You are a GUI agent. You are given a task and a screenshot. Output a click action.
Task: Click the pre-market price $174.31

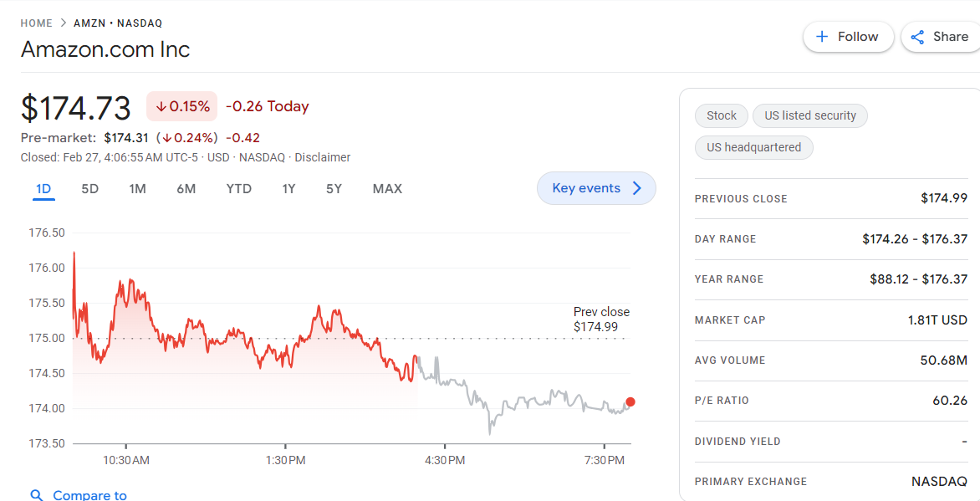(128, 138)
